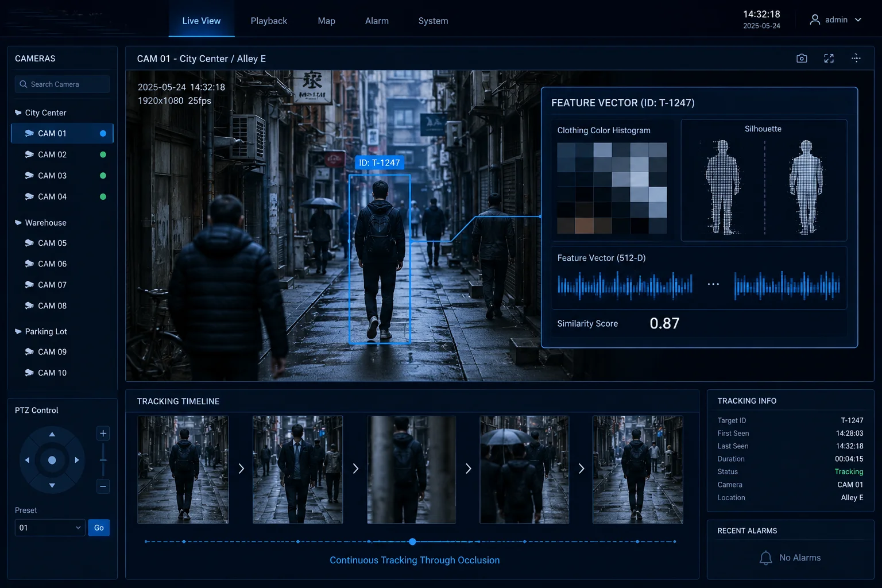Click the green status dot for CAM 03
This screenshot has height=588, width=882.
tap(103, 176)
